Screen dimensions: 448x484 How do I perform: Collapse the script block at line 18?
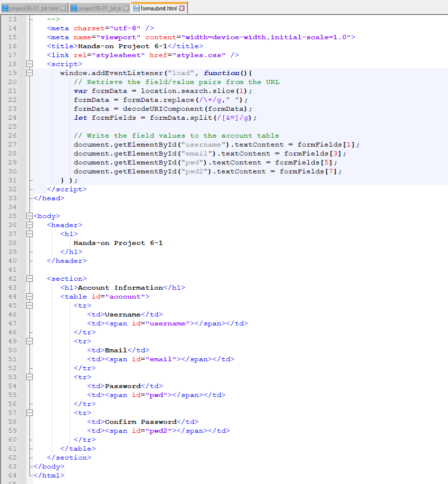pos(30,64)
